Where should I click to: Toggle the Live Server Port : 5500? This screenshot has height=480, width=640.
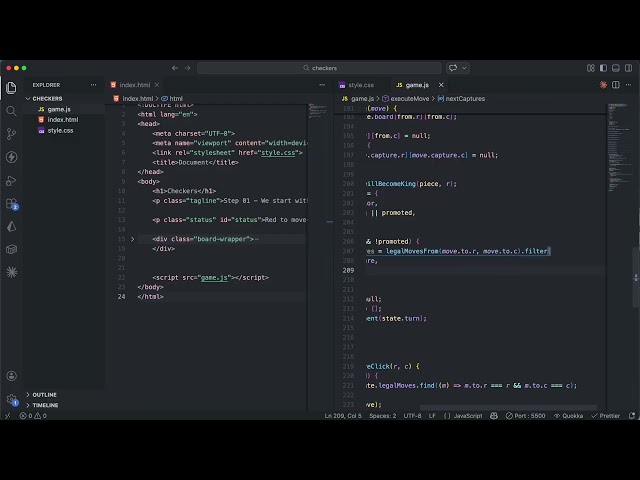[x=525, y=416]
